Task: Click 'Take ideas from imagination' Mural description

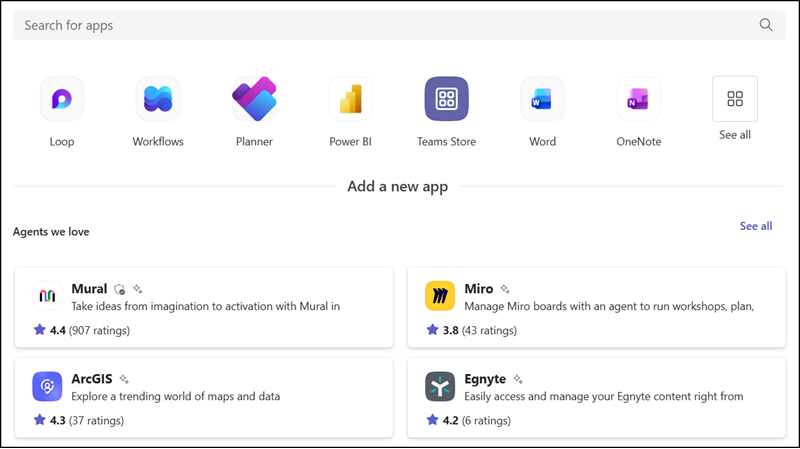Action: [x=206, y=306]
